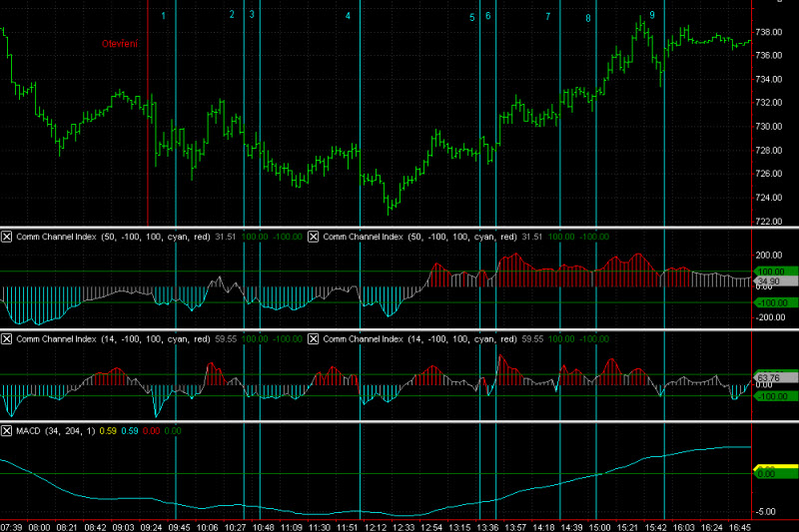The width and height of the screenshot is (799, 532).
Task: Click the 16:24 time axis label
Action: pos(712,527)
